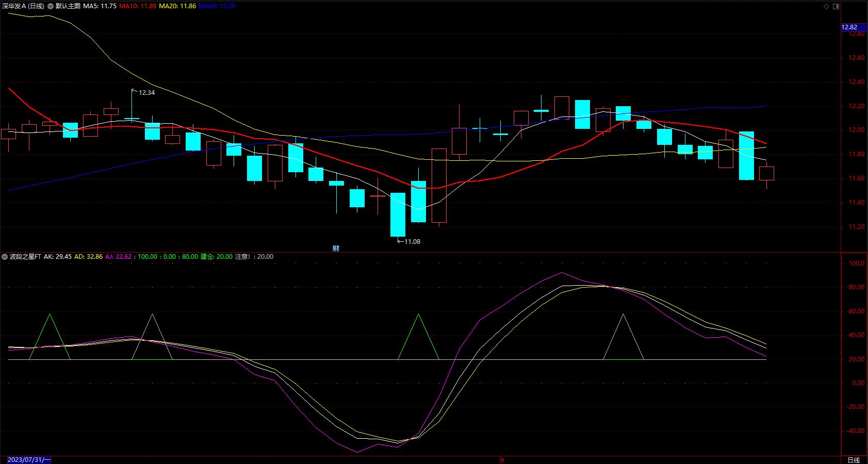Click the 深华发A (日线) stock title
The height and width of the screenshot is (464, 868).
click(23, 6)
